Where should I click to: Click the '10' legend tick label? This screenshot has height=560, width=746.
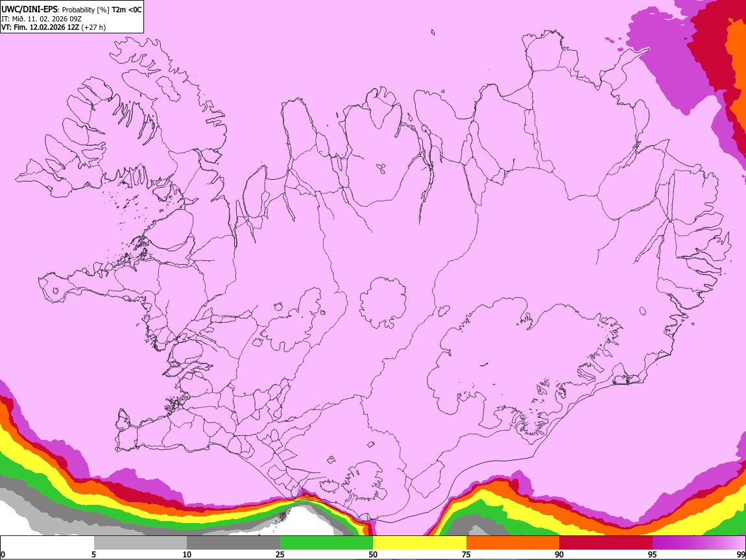click(187, 554)
